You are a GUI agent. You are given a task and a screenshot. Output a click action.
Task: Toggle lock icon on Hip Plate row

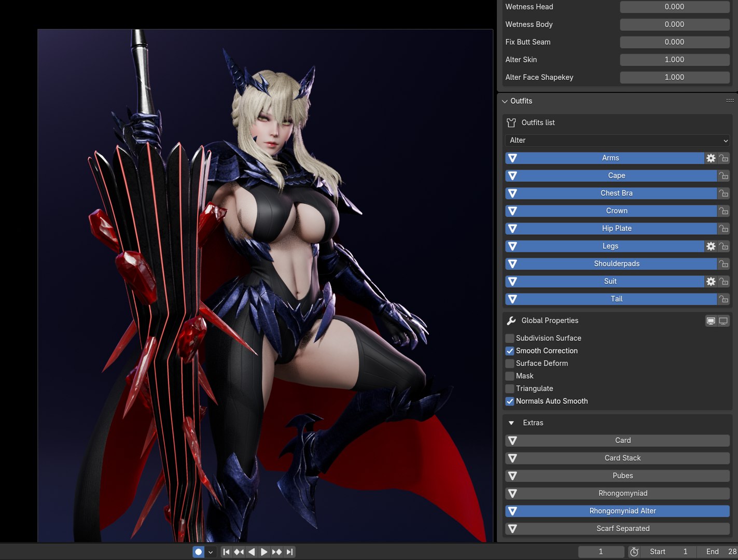click(x=723, y=229)
